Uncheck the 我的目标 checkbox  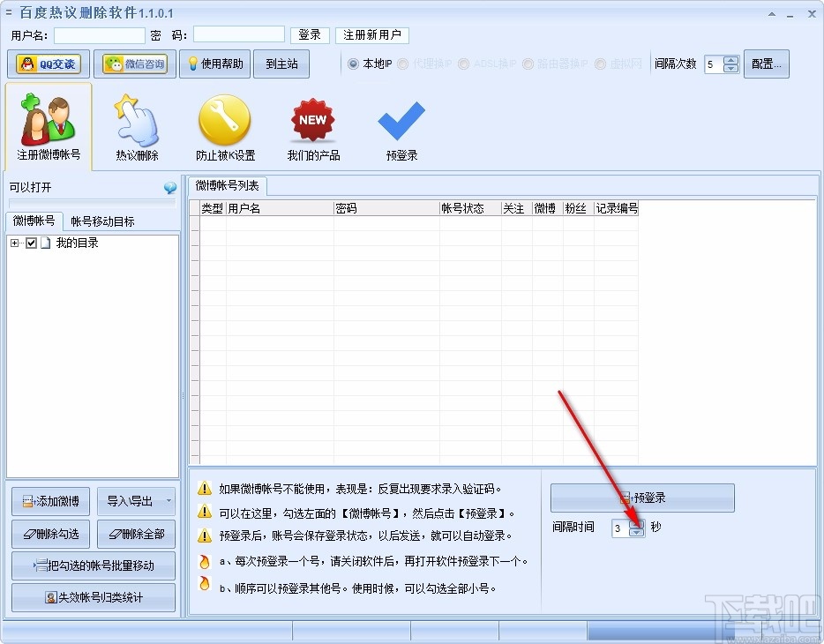pyautogui.click(x=31, y=243)
